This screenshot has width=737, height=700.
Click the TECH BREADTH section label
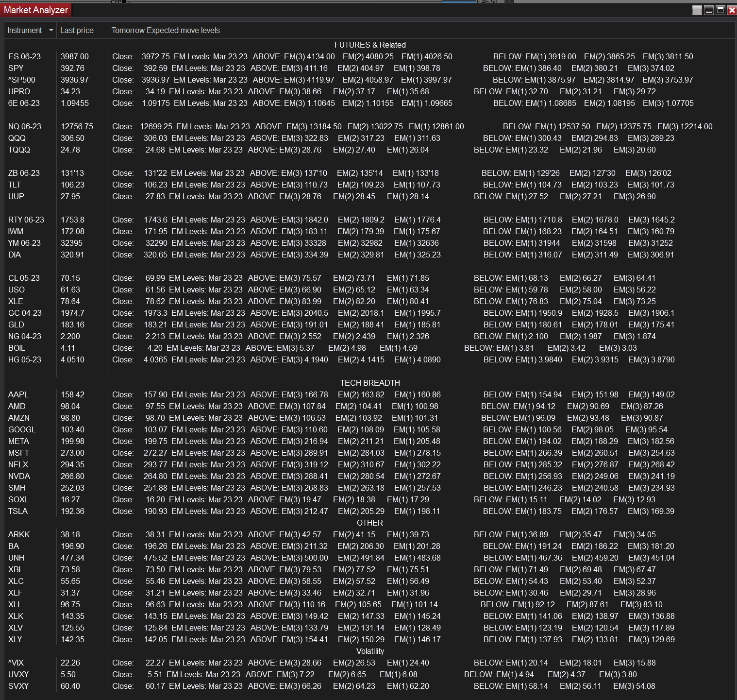click(370, 383)
